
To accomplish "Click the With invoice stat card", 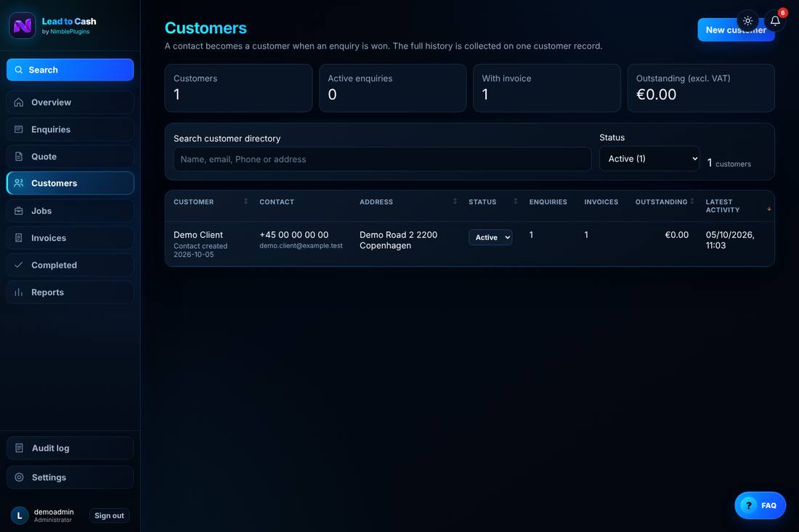I will click(x=547, y=88).
